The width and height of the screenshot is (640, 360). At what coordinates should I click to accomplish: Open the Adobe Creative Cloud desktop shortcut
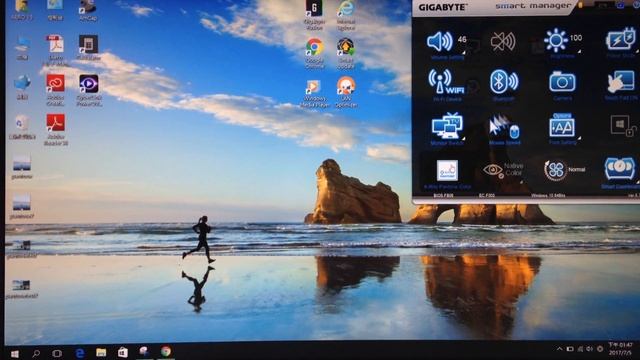pyautogui.click(x=56, y=84)
